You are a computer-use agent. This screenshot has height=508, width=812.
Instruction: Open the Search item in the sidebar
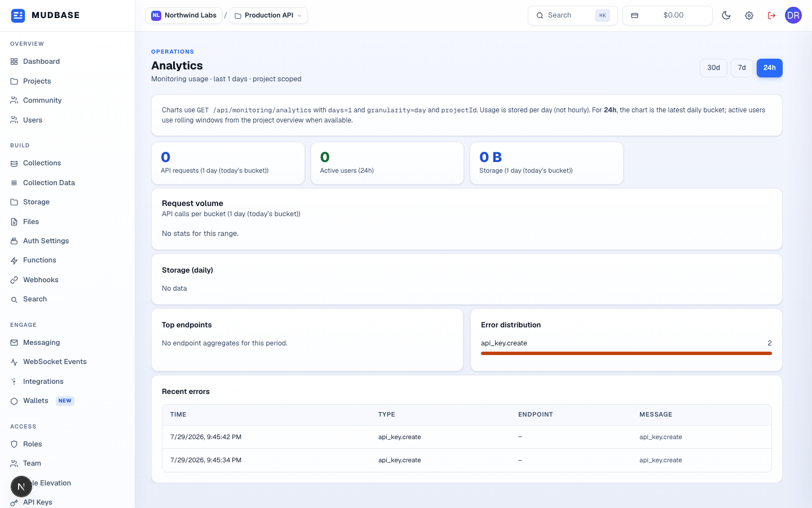pos(67,299)
